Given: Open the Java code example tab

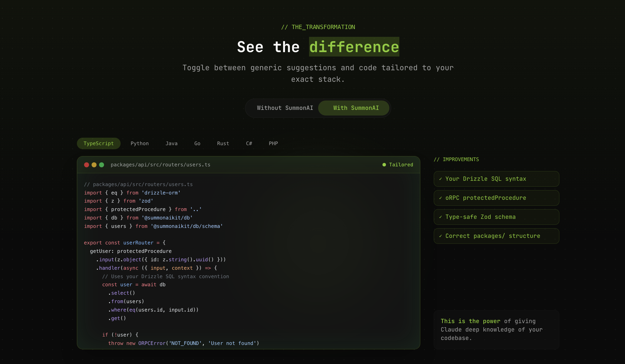Looking at the screenshot, I should pyautogui.click(x=171, y=144).
